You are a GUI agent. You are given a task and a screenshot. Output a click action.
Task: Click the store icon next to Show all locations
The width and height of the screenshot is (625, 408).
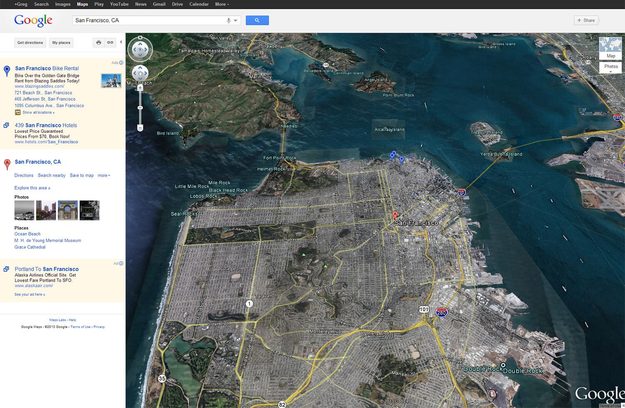click(18, 112)
